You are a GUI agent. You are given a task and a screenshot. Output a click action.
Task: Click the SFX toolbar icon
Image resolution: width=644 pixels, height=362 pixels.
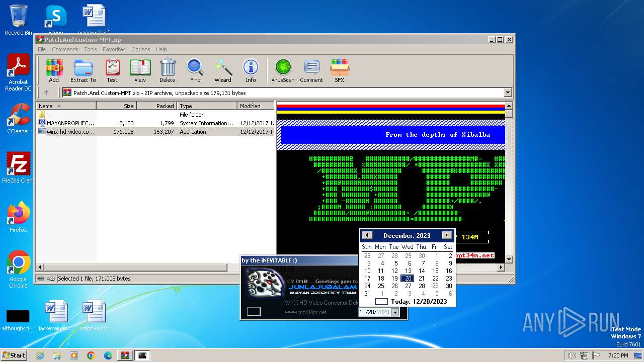click(x=340, y=71)
